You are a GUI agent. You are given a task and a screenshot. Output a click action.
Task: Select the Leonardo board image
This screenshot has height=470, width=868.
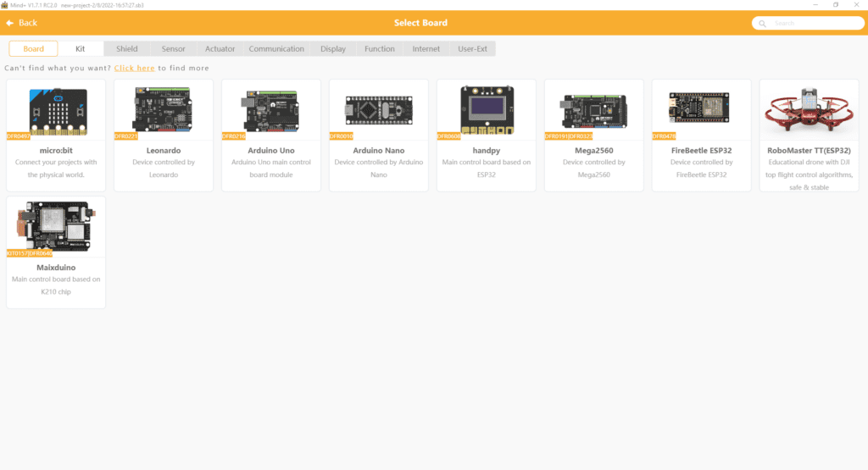(163, 109)
